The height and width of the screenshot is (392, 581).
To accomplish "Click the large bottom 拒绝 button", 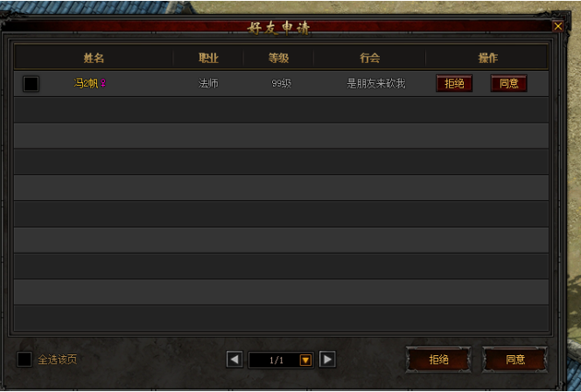I will [x=438, y=360].
